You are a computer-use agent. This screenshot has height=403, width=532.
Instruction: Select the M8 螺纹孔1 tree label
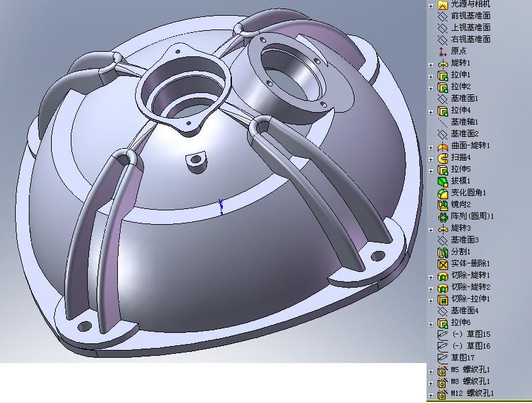pos(470,381)
